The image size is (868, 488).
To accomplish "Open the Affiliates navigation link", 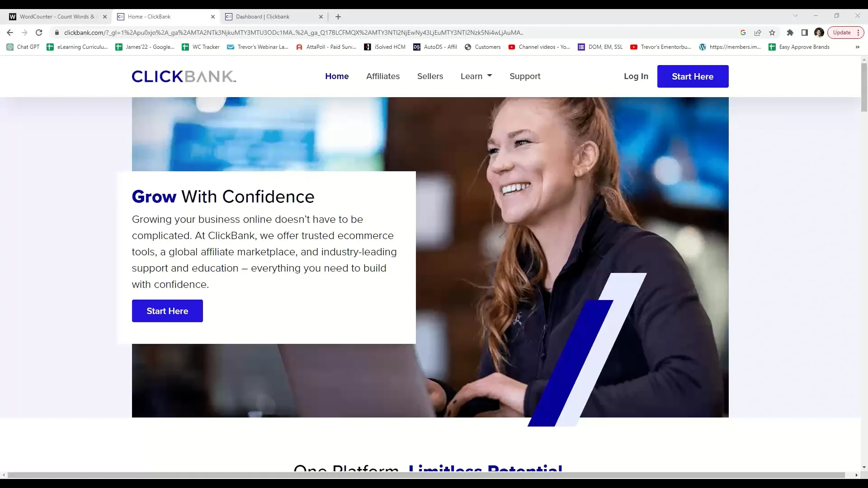I will (382, 76).
